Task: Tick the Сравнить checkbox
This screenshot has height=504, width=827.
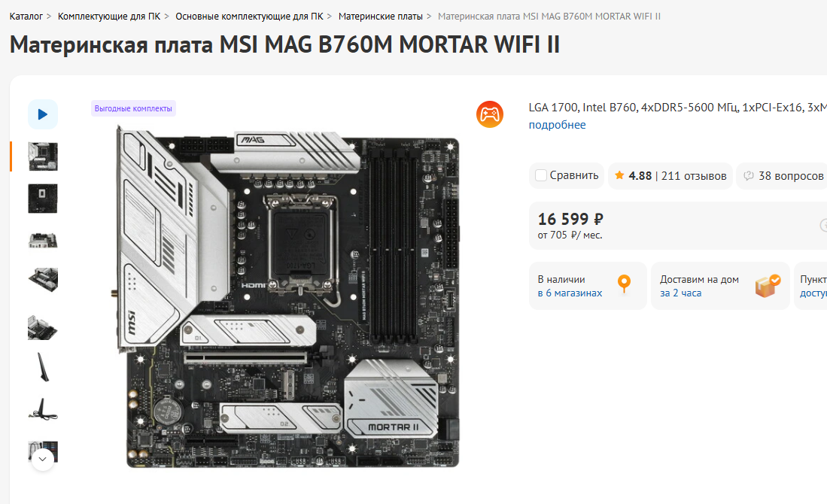Action: (540, 175)
